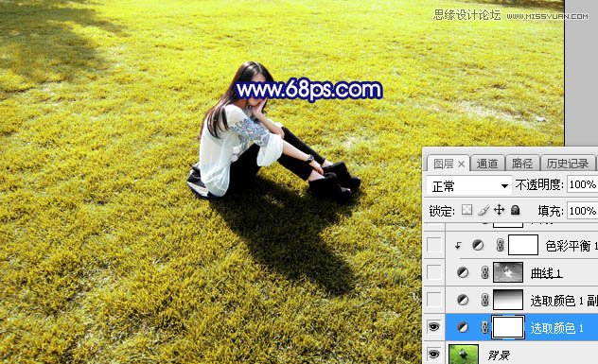Select the 色彩平衡 1 layer name
598x364 pixels.
[572, 246]
